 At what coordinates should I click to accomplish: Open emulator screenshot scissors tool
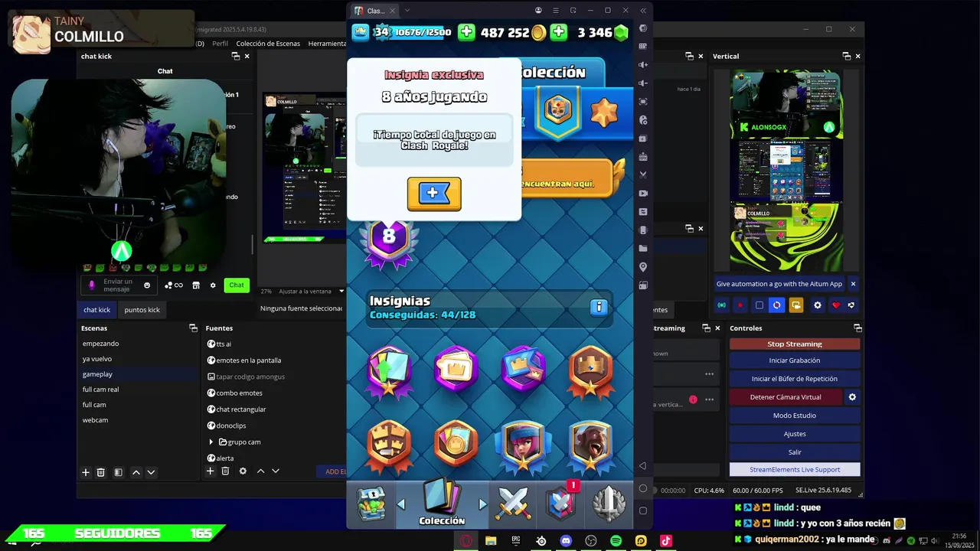point(643,175)
